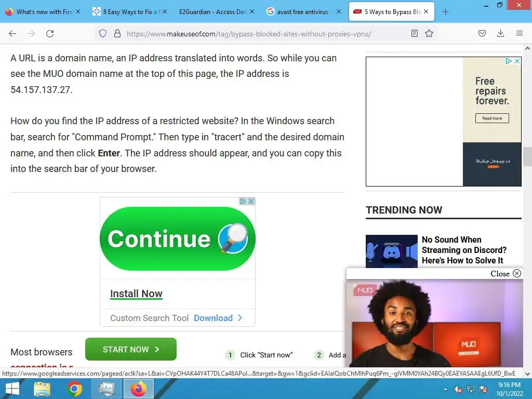Bookmark this page with the star icon
This screenshot has height=399, width=532.
pos(429,33)
